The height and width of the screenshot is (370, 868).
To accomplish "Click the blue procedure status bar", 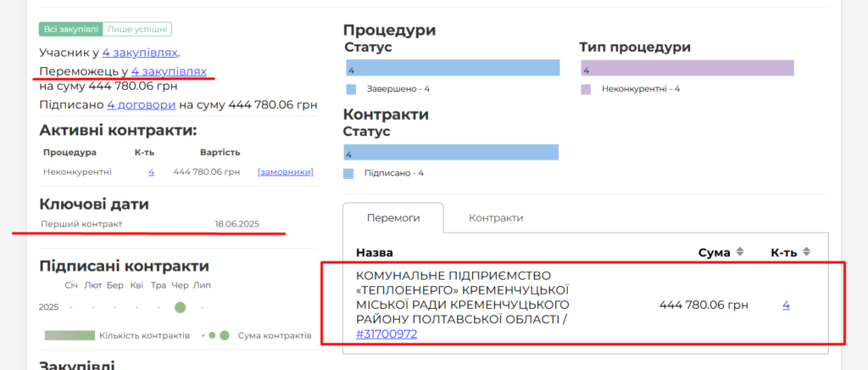I will pos(453,69).
